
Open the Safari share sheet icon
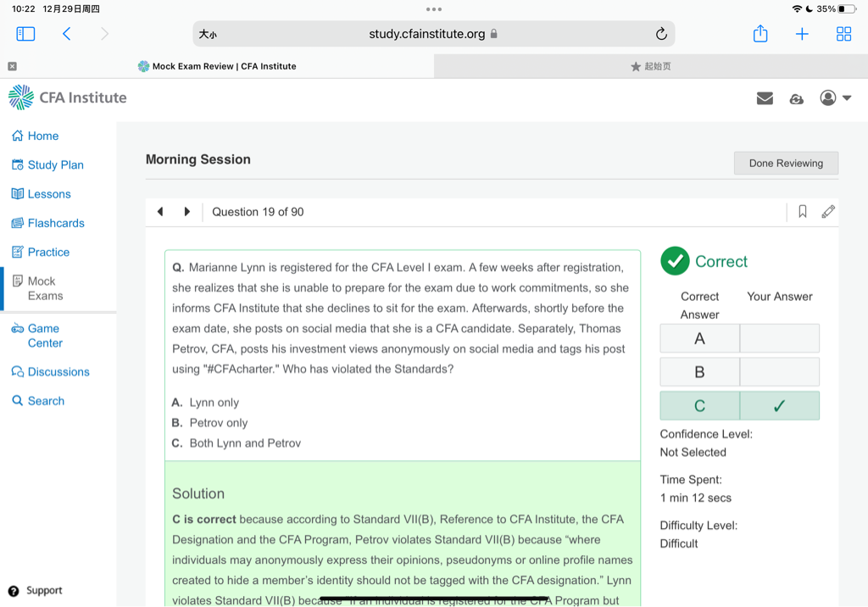[760, 33]
